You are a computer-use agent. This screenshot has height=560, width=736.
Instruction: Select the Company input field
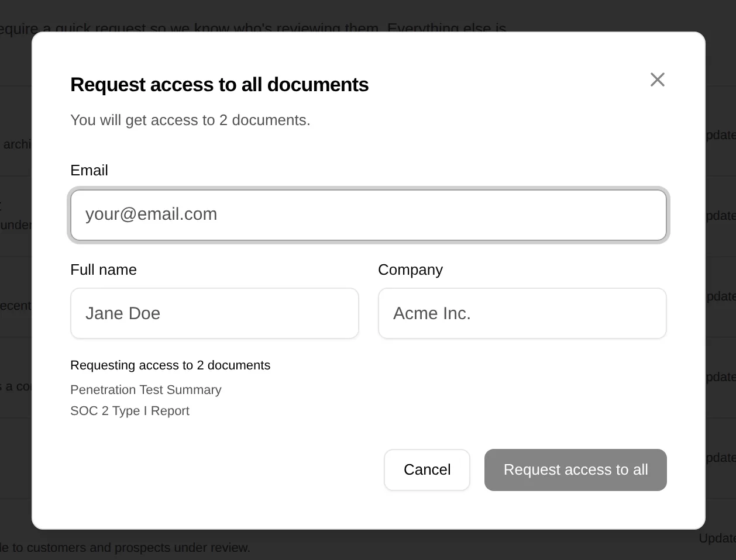tap(522, 313)
